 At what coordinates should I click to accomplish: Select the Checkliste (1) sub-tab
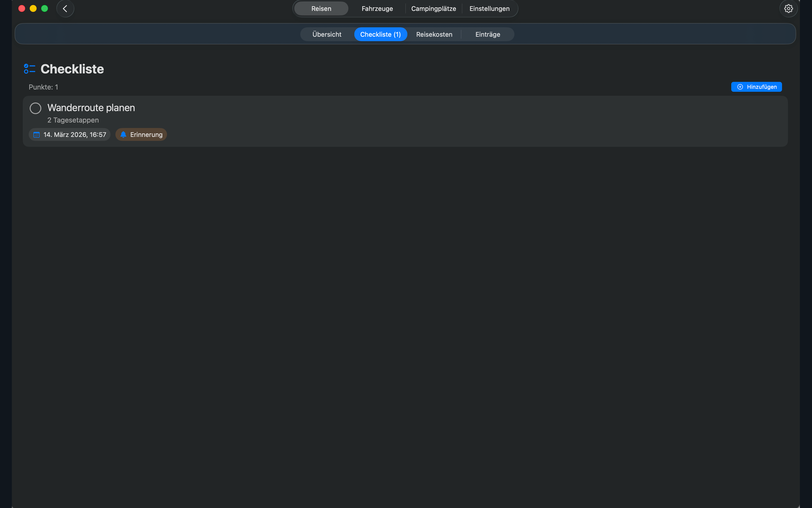click(x=381, y=34)
